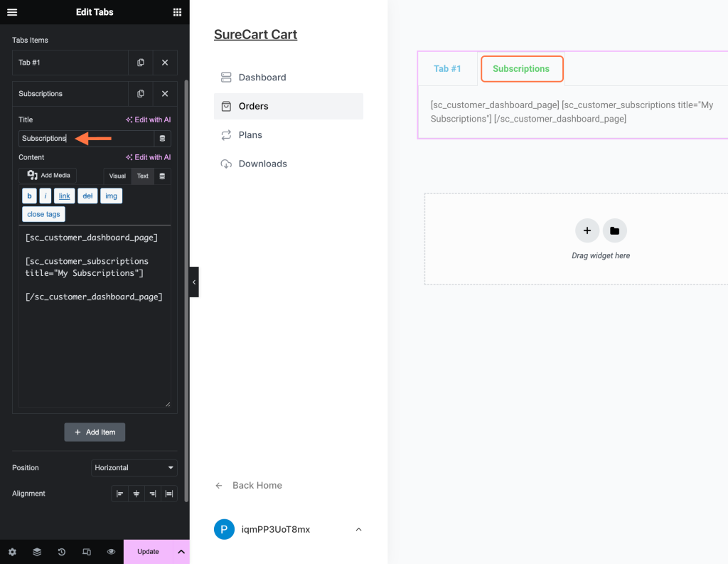Screen dimensions: 728x564
Task: Expand the user account menu chevron
Action: point(358,529)
